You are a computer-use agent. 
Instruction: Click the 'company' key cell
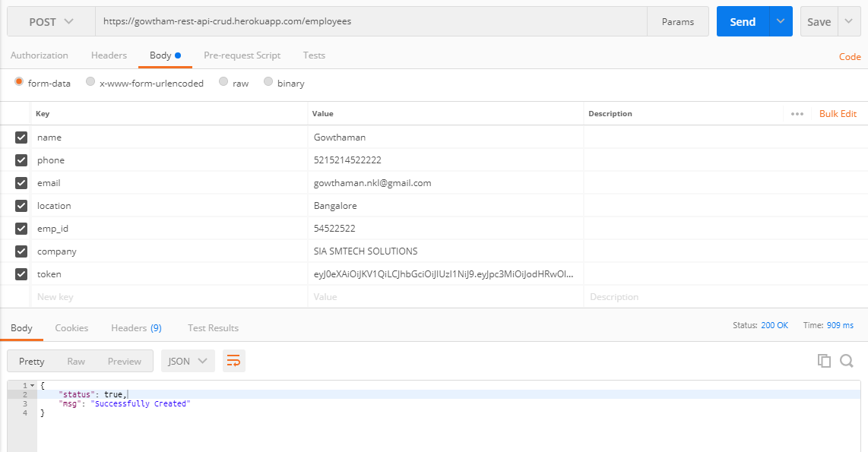pyautogui.click(x=169, y=251)
